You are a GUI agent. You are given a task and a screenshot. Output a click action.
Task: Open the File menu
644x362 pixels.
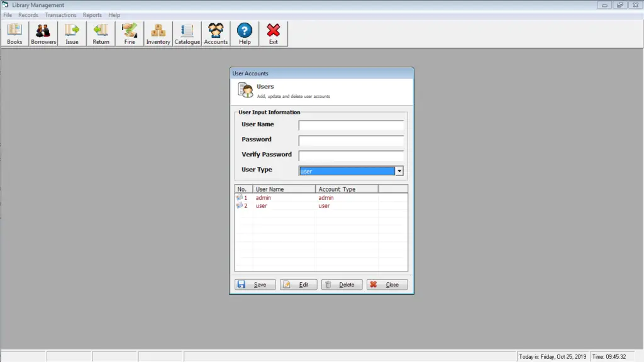tap(7, 14)
